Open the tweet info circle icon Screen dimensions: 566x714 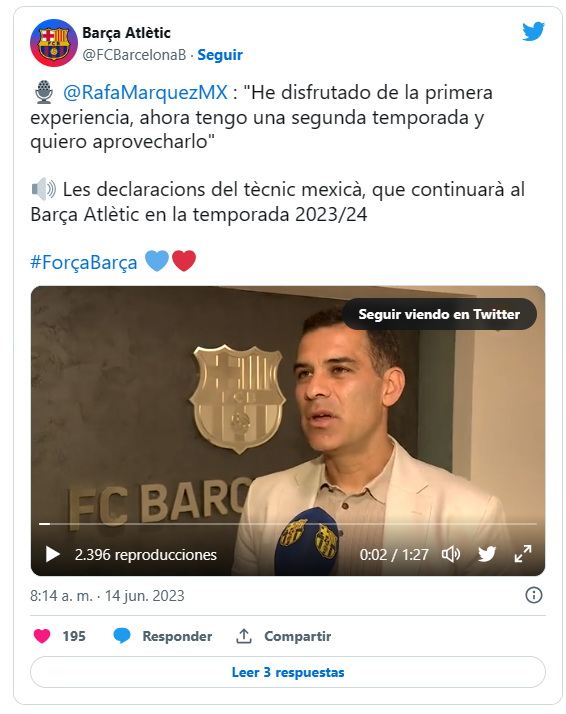(534, 595)
